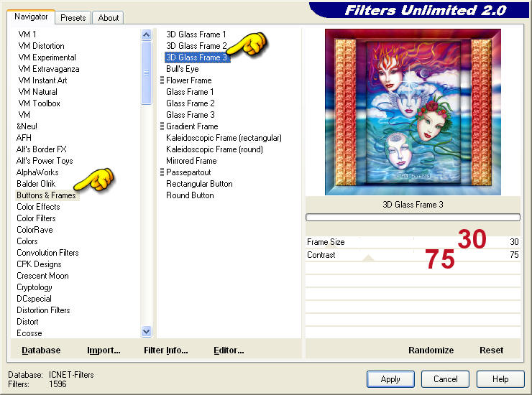Select the Flower Frame filter
The width and height of the screenshot is (532, 395).
pos(188,80)
